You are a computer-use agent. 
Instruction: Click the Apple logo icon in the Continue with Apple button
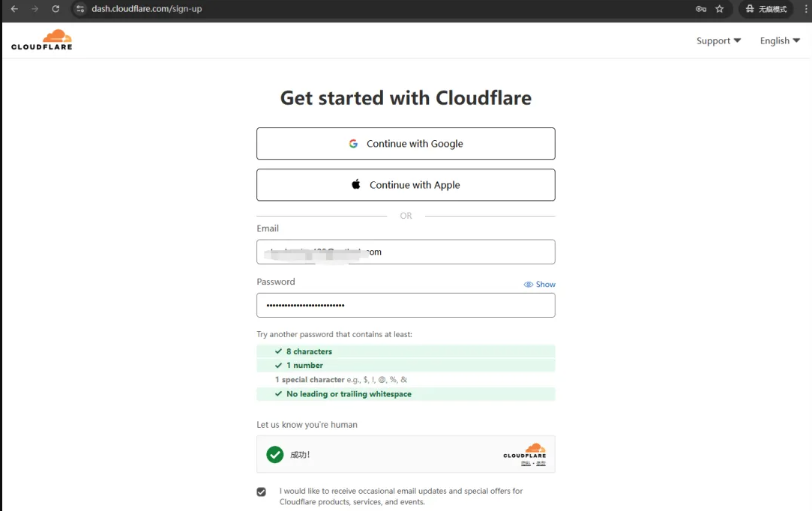coord(356,184)
